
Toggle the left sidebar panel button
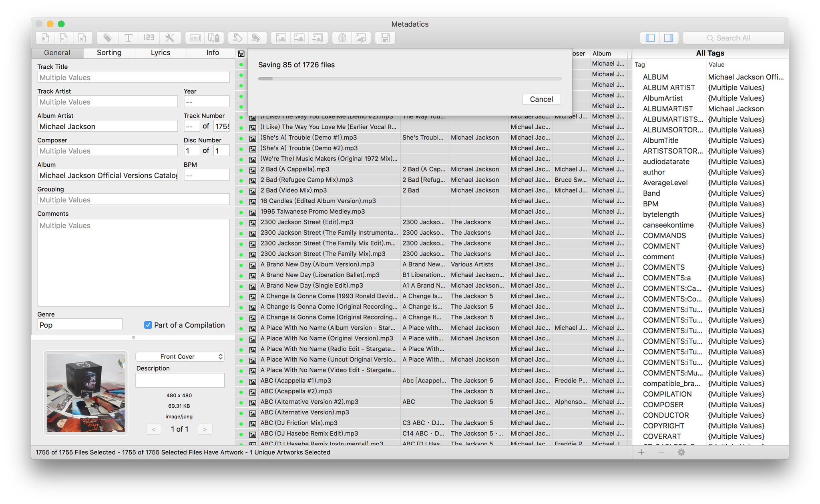[650, 38]
